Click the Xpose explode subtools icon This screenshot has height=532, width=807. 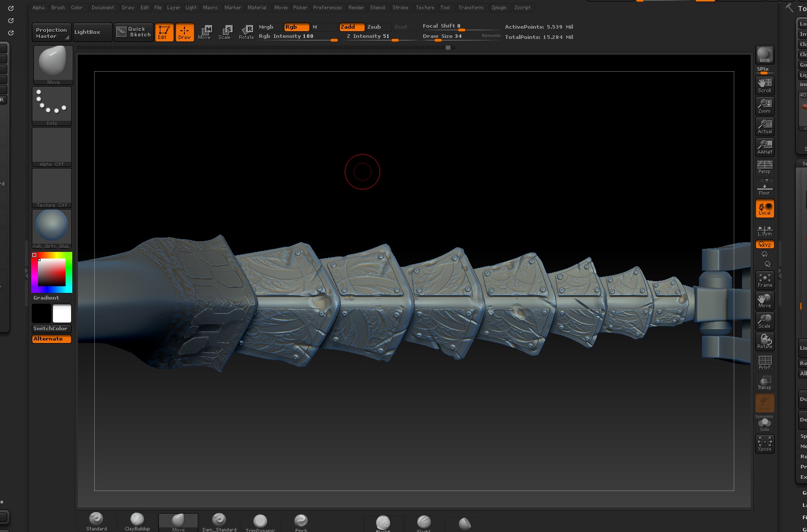764,444
